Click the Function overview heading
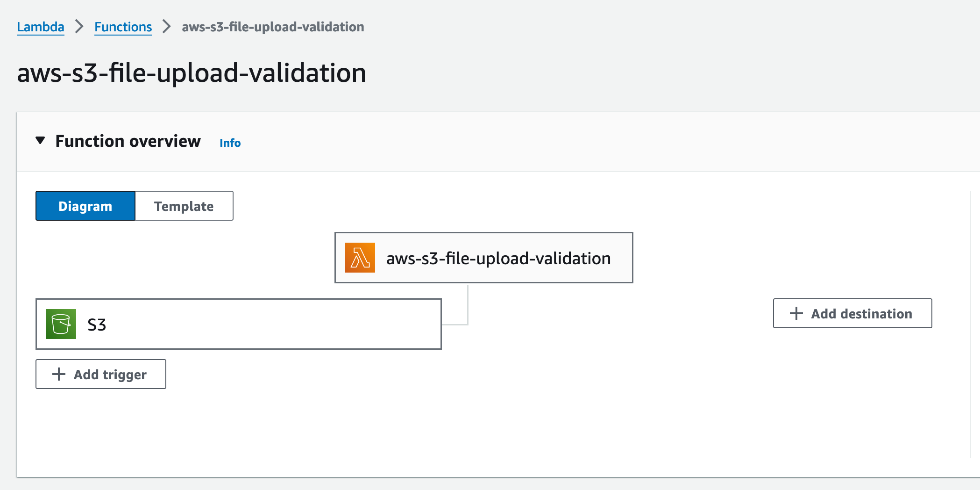 pyautogui.click(x=128, y=141)
